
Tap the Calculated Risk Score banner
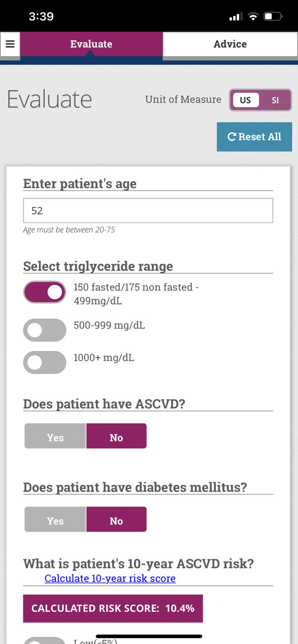(113, 608)
